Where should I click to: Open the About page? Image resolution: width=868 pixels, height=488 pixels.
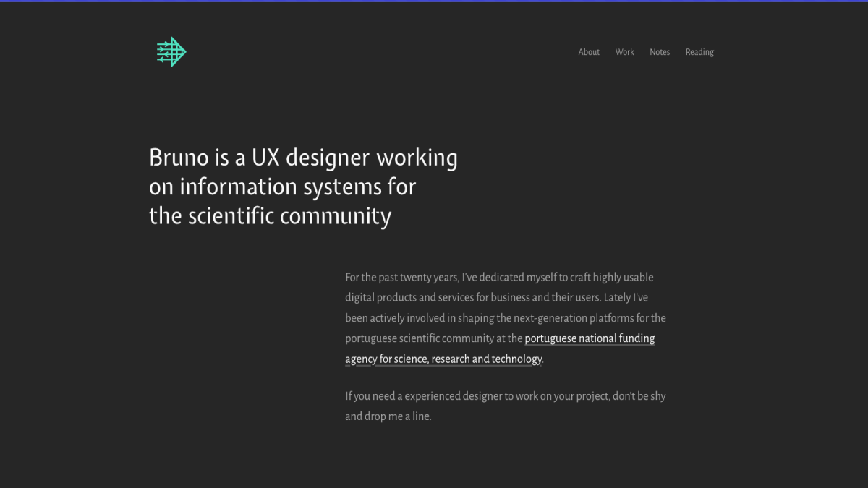click(589, 52)
